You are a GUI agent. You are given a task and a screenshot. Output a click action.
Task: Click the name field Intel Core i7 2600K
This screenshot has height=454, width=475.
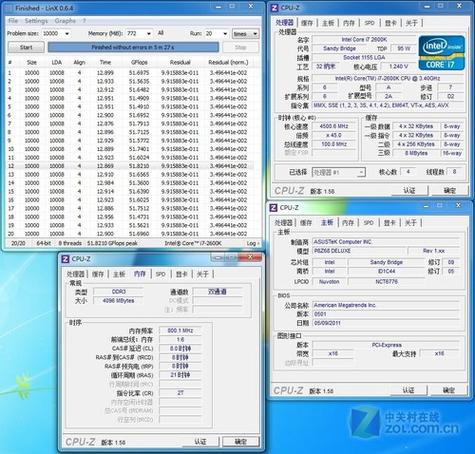click(364, 39)
